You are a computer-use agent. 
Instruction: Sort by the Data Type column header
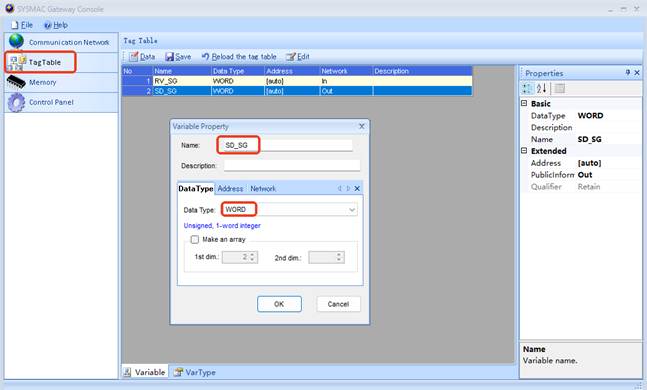pos(238,71)
